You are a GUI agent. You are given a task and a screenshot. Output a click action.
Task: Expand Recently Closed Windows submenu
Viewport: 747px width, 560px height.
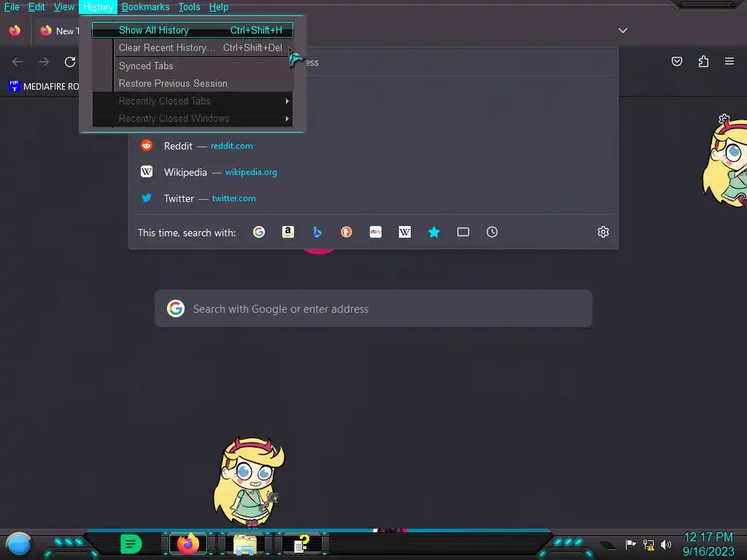(193, 119)
